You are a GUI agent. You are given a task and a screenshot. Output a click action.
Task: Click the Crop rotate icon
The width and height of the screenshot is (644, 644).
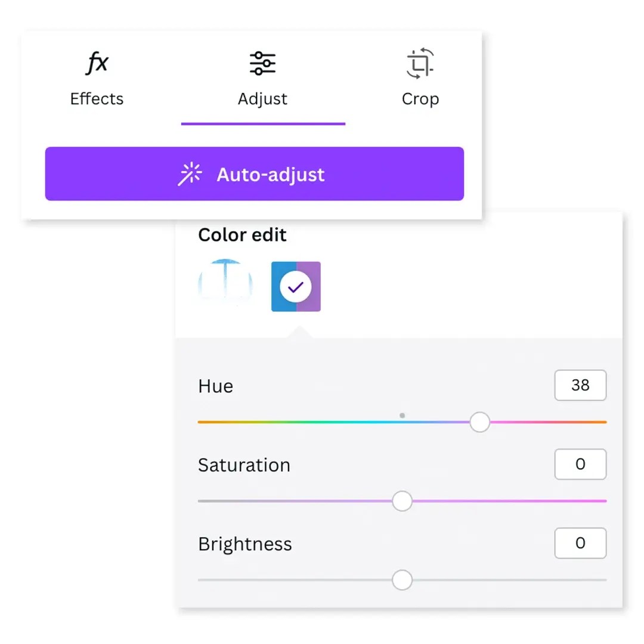coord(420,63)
